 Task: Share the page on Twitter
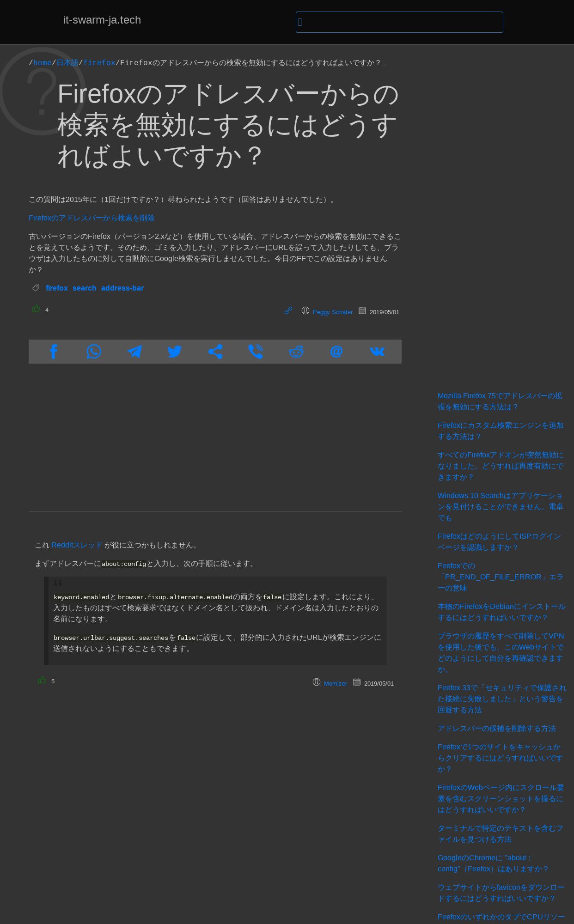click(x=175, y=352)
